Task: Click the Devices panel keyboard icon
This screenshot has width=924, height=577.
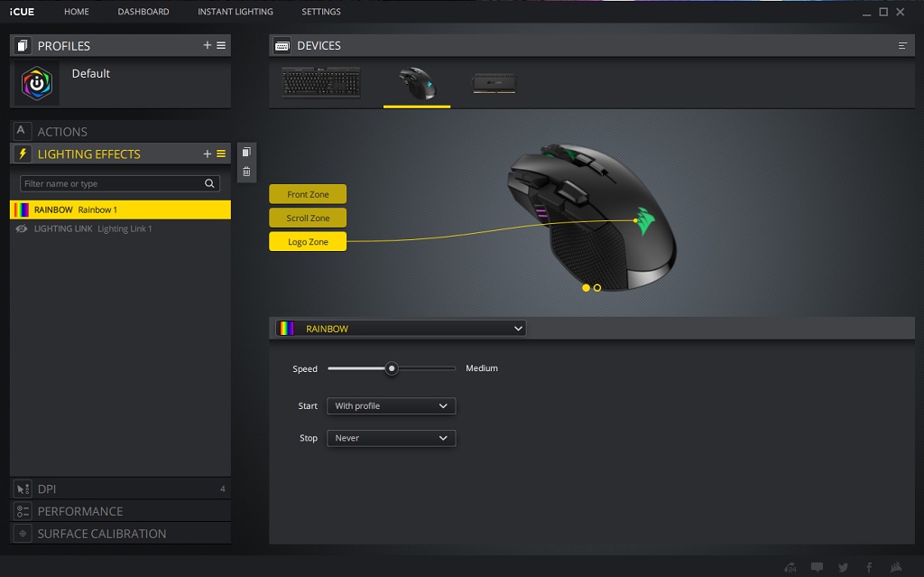Action: pos(282,45)
